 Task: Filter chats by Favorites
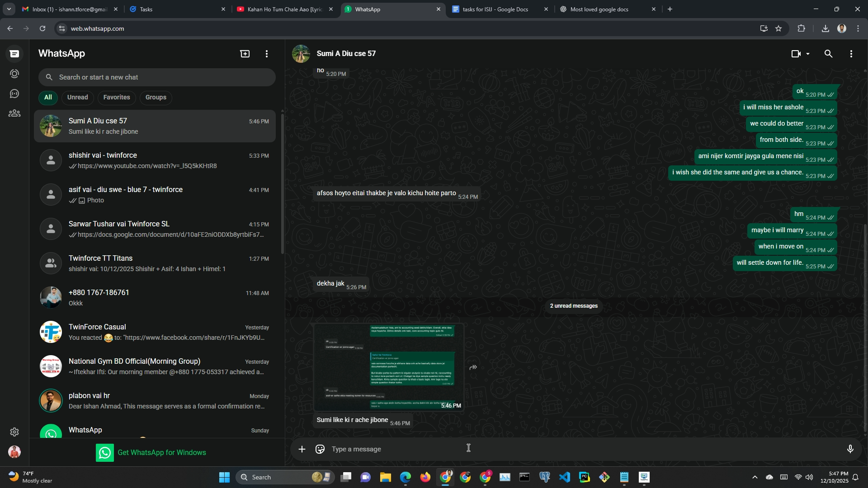pos(116,97)
